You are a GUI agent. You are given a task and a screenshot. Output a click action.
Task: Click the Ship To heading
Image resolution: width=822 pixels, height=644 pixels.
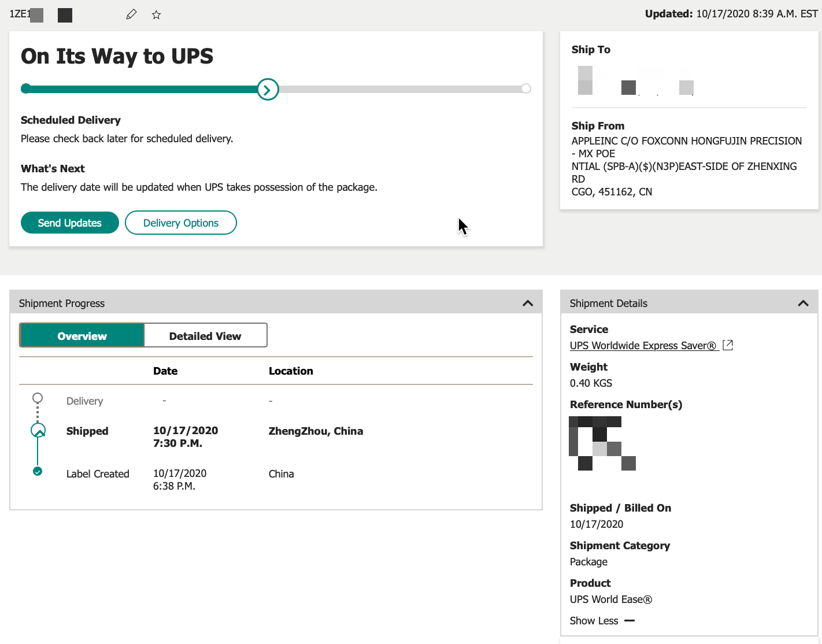tap(591, 49)
